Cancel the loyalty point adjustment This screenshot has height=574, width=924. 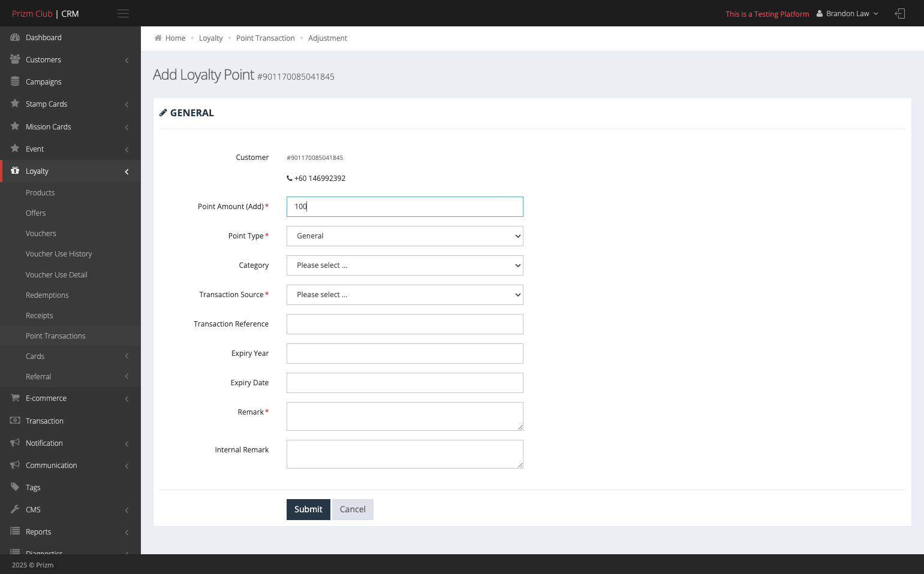pos(353,509)
